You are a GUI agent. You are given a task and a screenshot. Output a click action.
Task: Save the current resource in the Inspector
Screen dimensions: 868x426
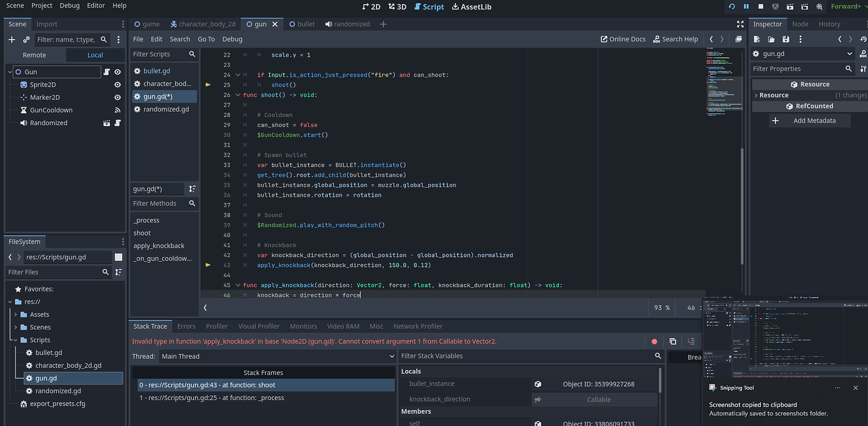click(x=786, y=39)
